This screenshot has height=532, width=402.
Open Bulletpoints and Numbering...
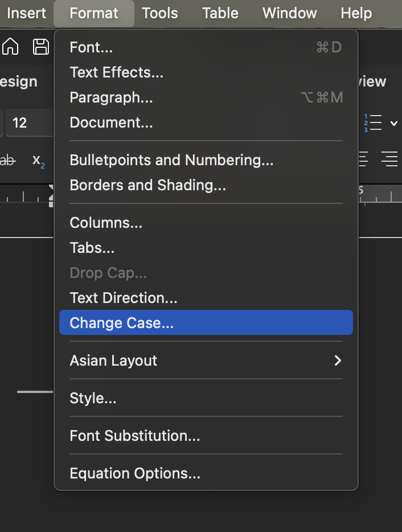pyautogui.click(x=206, y=160)
